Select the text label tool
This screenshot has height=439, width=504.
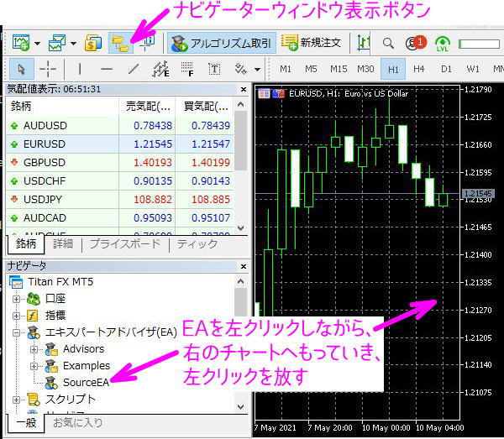point(214,69)
